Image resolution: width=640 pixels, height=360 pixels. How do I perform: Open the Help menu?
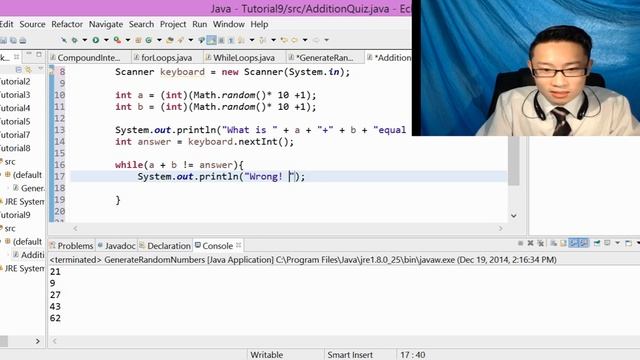[x=259, y=24]
